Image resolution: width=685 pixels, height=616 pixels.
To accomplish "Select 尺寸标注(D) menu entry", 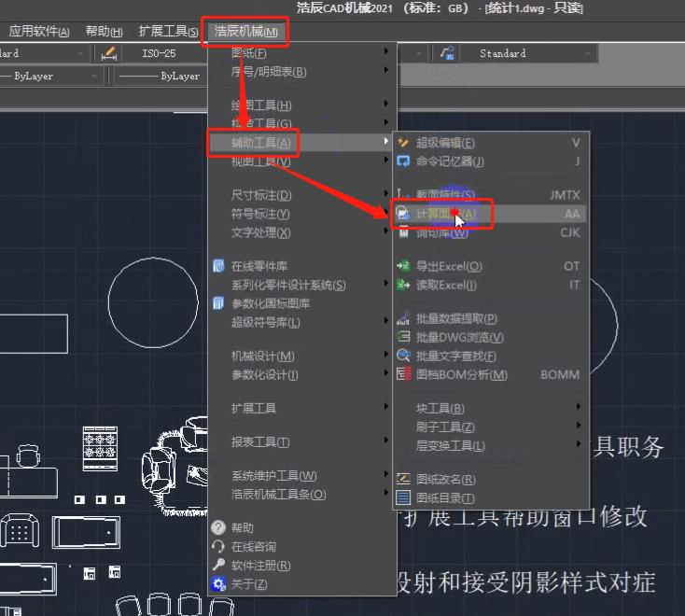I will coord(301,195).
